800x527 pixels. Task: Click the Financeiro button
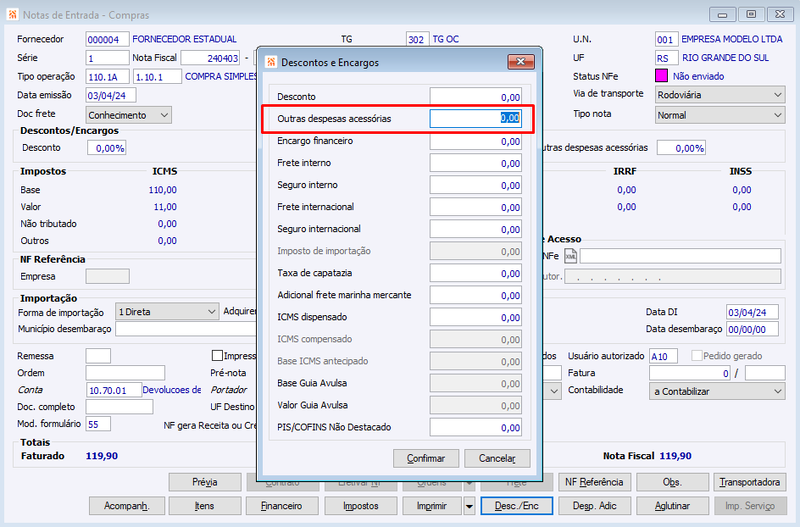coord(282,506)
